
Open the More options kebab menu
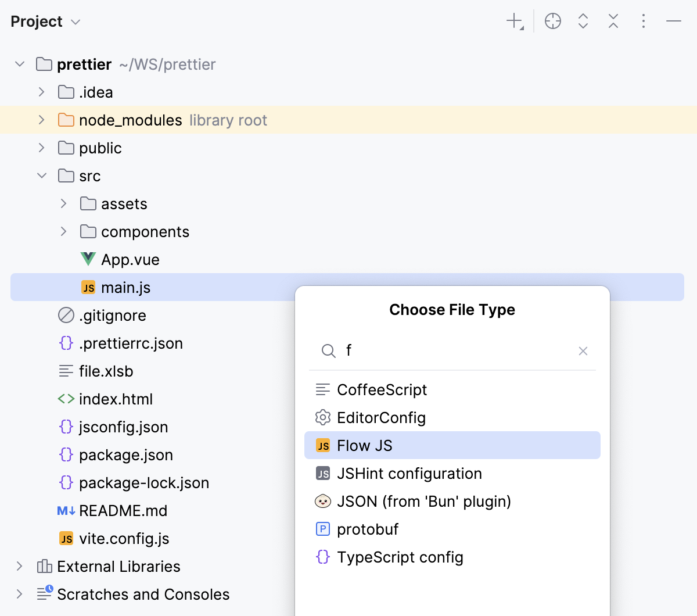644,21
